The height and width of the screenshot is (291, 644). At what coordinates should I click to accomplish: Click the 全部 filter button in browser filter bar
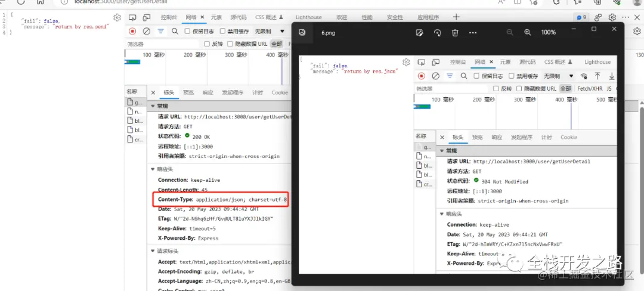[x=277, y=44]
